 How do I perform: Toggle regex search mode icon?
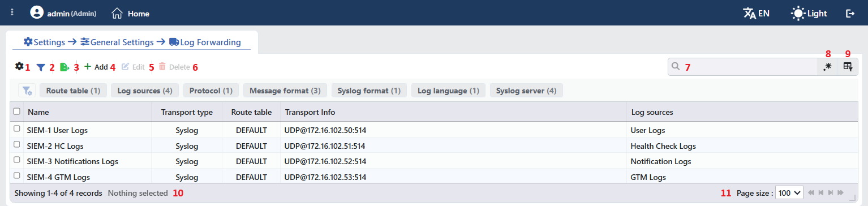(827, 66)
